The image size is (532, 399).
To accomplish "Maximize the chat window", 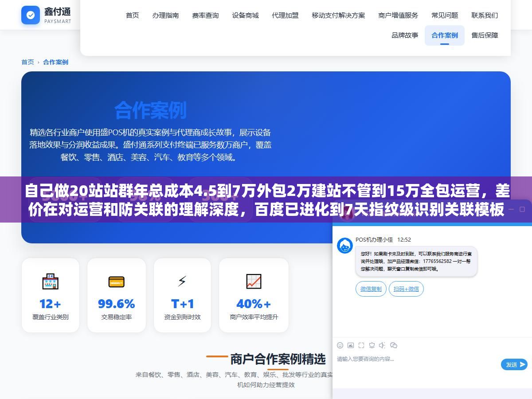I will pos(522,209).
